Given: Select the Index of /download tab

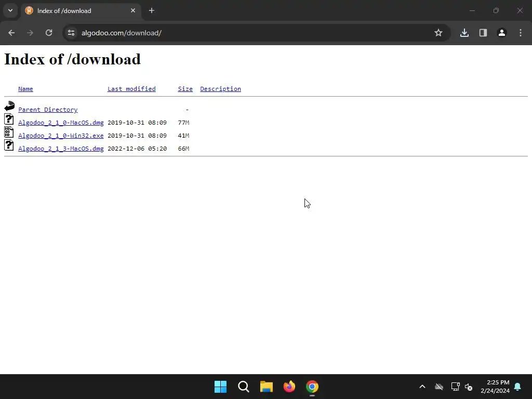Looking at the screenshot, I should point(81,10).
